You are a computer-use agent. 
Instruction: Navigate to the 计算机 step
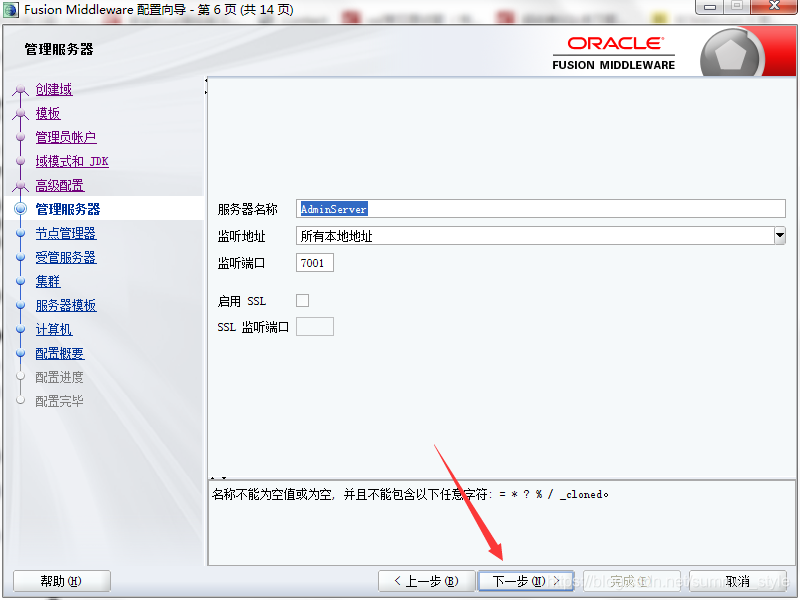click(x=54, y=329)
